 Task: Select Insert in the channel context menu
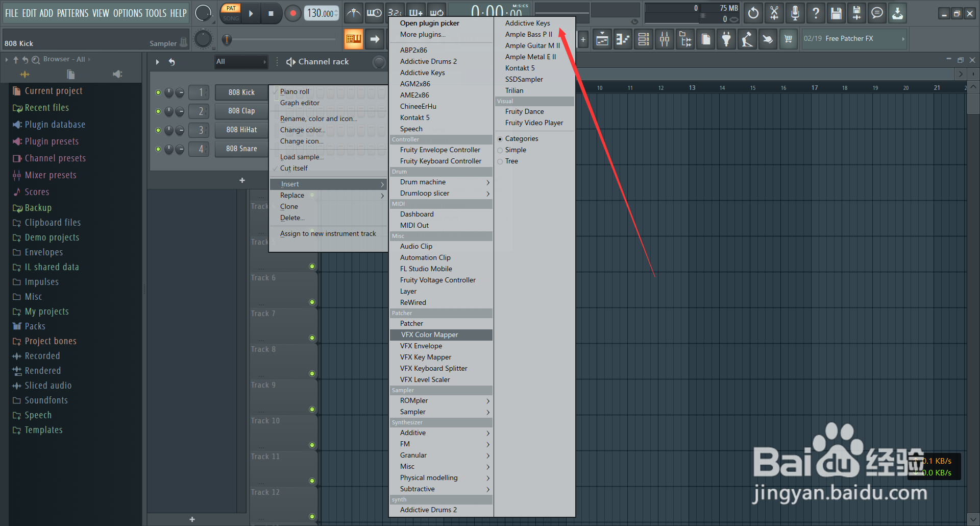click(x=328, y=184)
